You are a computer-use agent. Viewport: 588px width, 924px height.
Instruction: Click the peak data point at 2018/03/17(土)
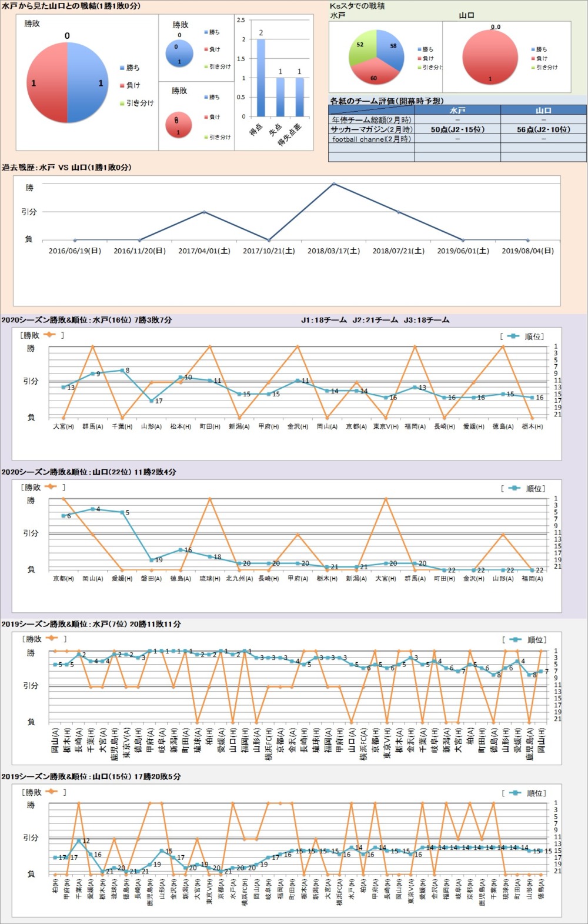pos(334,184)
